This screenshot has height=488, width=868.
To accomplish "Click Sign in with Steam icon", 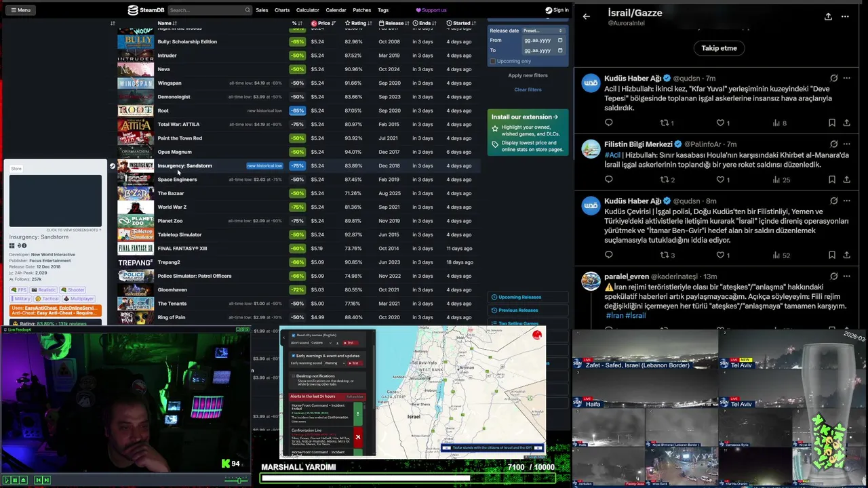I will coord(549,10).
